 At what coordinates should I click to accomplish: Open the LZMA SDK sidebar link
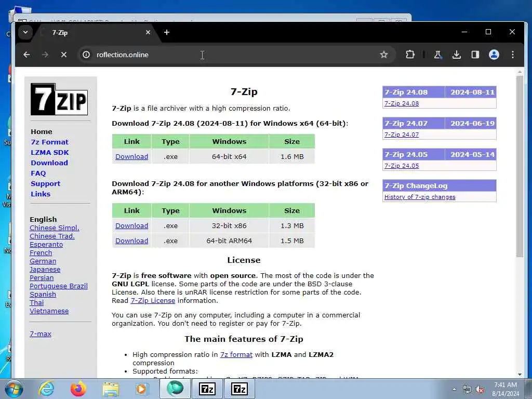tap(50, 152)
